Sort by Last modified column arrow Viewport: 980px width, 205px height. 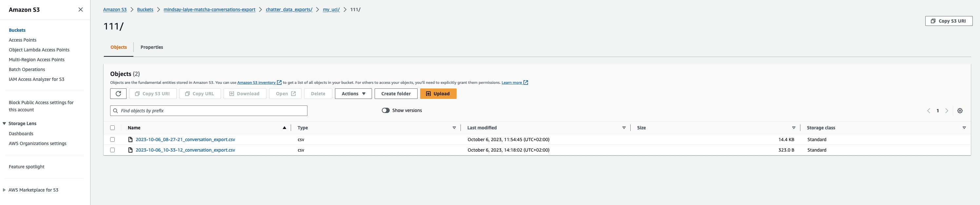[x=624, y=128]
